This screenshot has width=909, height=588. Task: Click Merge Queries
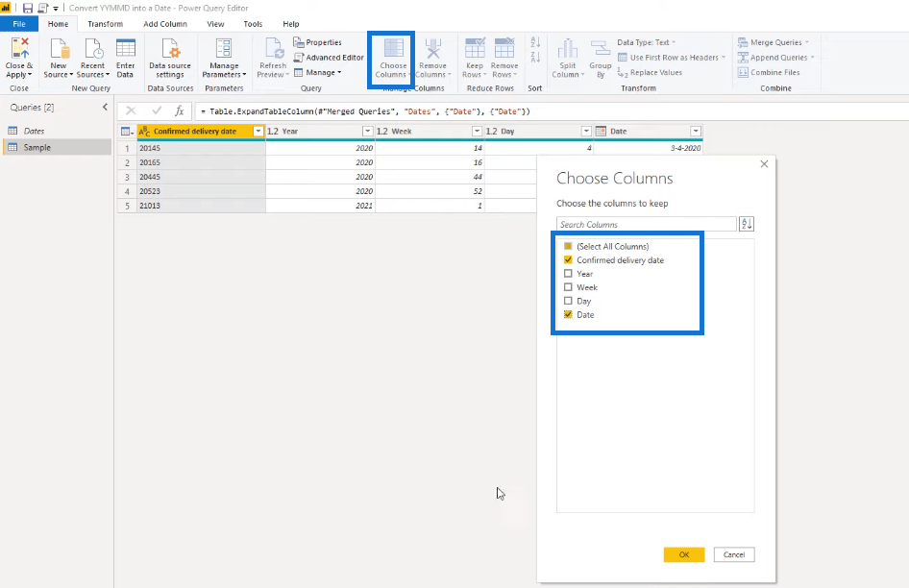(x=773, y=42)
